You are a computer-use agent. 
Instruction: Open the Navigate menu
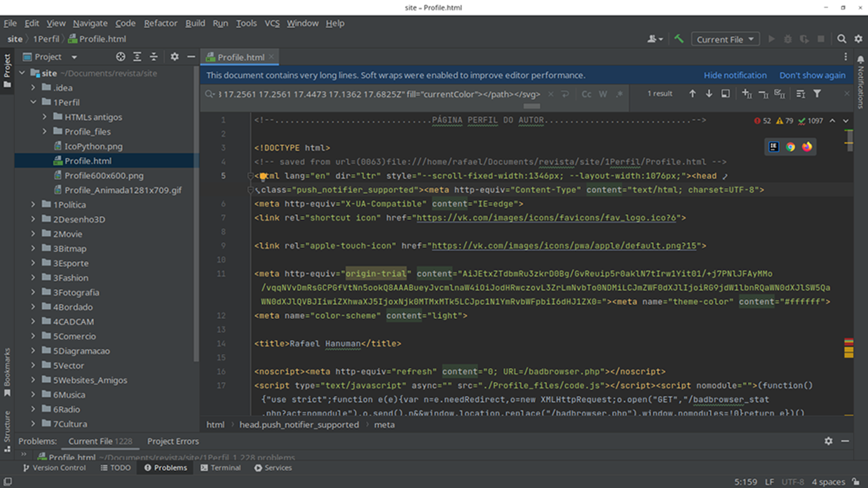point(90,23)
